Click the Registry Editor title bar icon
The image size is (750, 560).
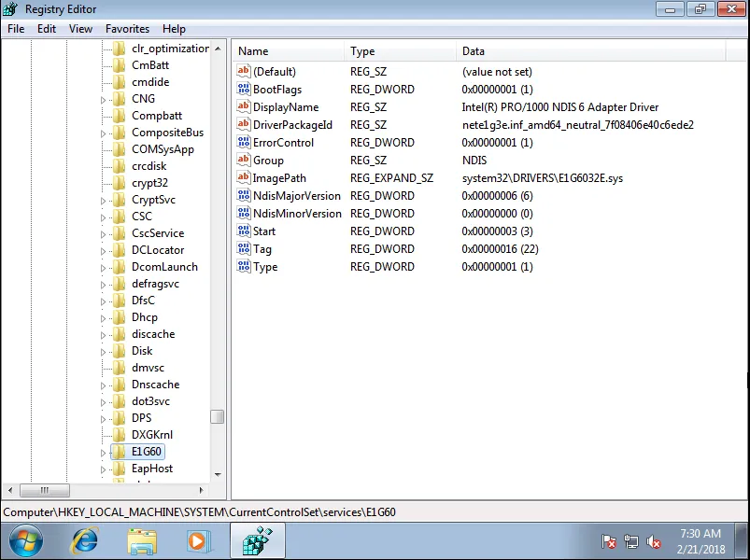click(10, 9)
